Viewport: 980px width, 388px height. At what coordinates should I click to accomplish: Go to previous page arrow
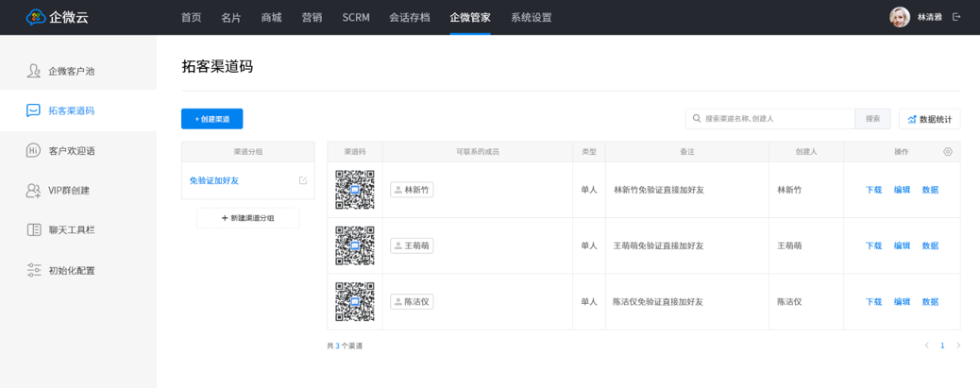pyautogui.click(x=926, y=345)
